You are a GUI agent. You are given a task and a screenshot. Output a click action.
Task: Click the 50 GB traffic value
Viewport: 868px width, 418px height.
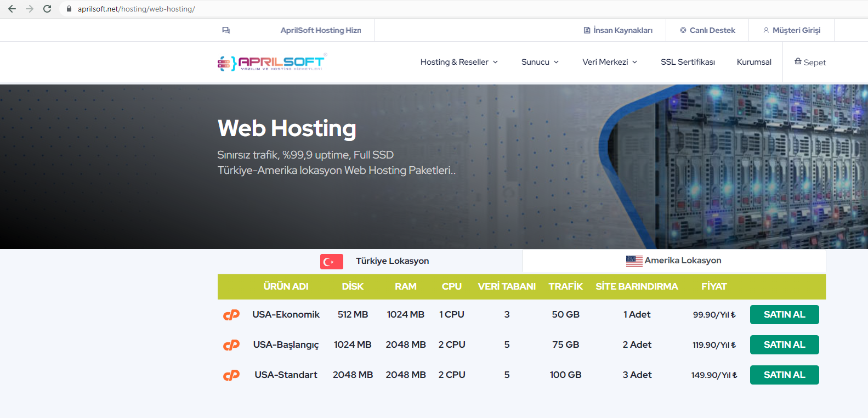pyautogui.click(x=566, y=314)
